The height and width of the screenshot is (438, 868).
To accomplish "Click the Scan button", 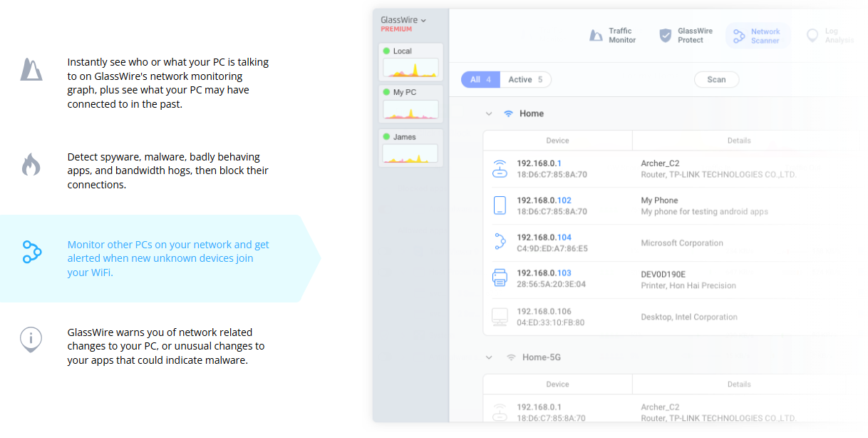I will [x=716, y=79].
